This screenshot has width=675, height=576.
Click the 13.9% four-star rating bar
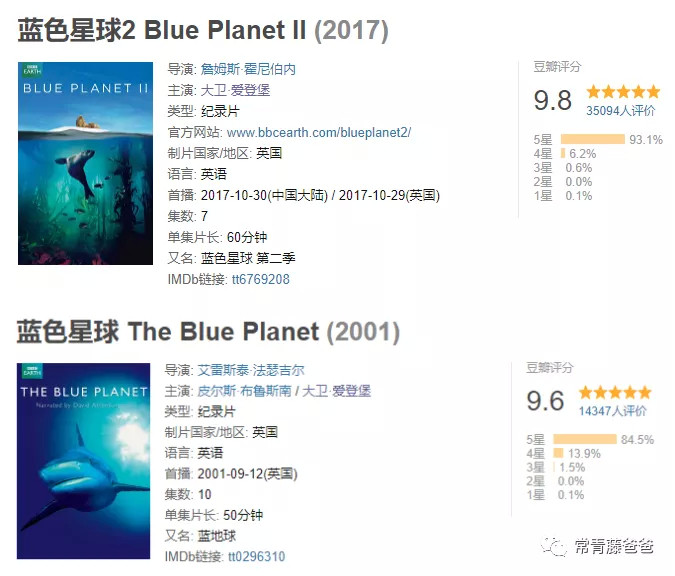tap(558, 453)
